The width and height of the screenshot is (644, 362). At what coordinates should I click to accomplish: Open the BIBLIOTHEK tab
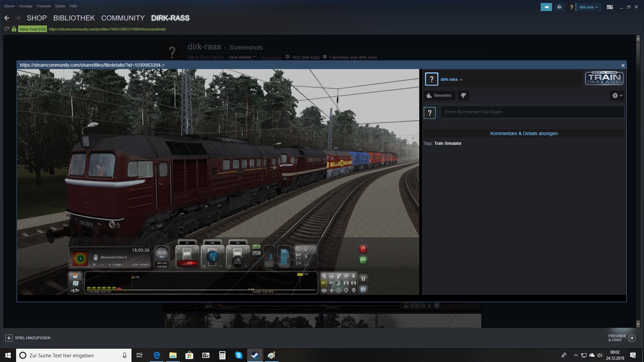pyautogui.click(x=74, y=18)
